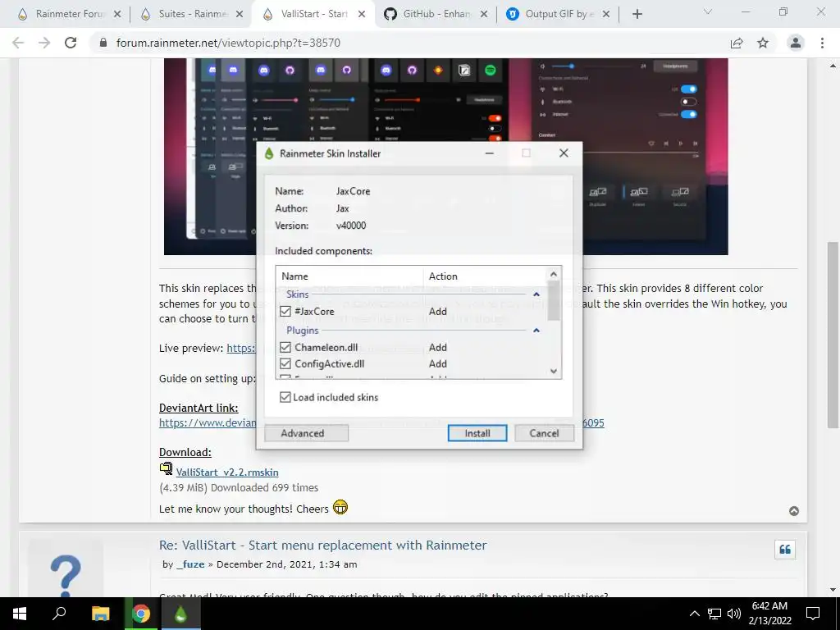Click the _fuze question mark avatar
The height and width of the screenshot is (630, 840).
(x=66, y=569)
